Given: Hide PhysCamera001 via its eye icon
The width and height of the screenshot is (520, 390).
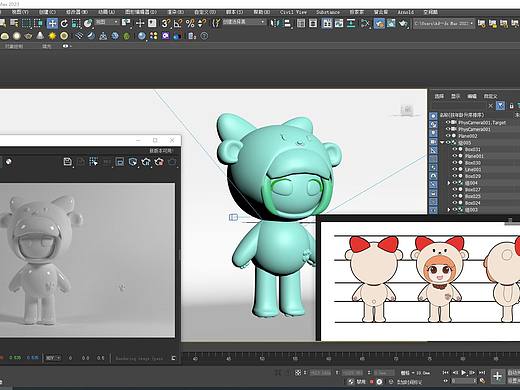Looking at the screenshot, I should 448,129.
